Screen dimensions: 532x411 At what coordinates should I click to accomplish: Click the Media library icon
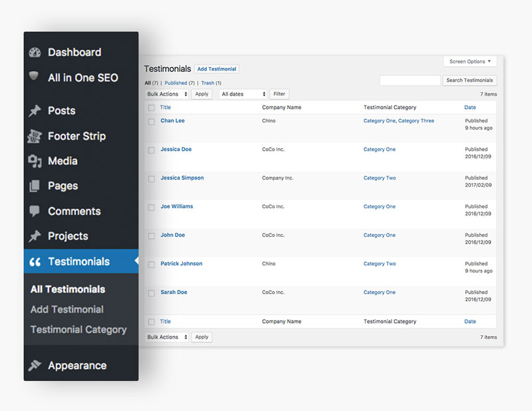click(x=35, y=161)
